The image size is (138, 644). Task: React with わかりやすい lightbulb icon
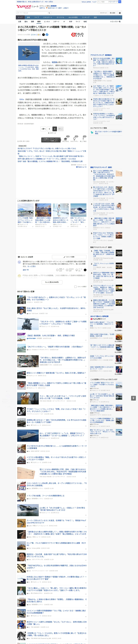[x=74, y=139]
